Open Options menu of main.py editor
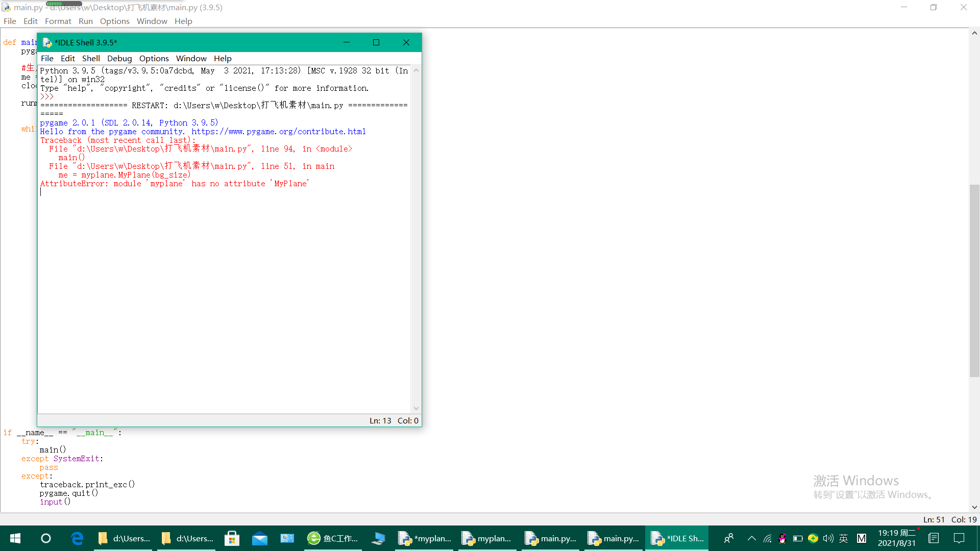Viewport: 980px width, 551px height. click(114, 21)
